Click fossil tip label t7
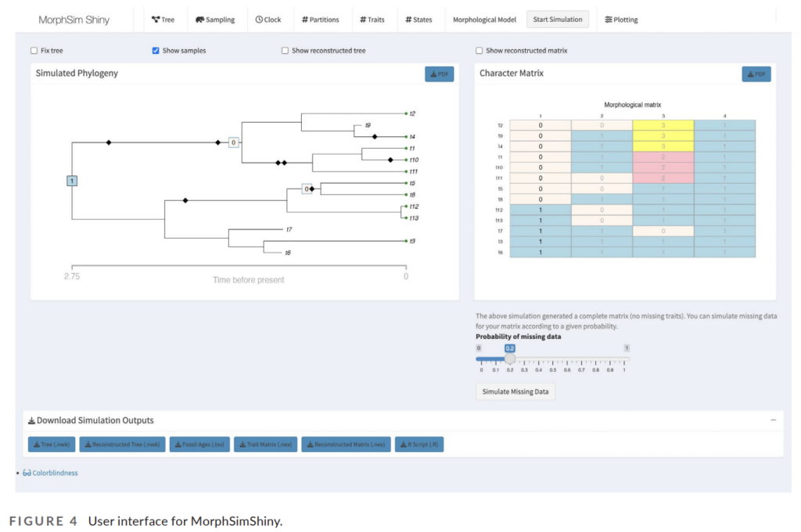The height and width of the screenshot is (532, 801). tap(289, 229)
